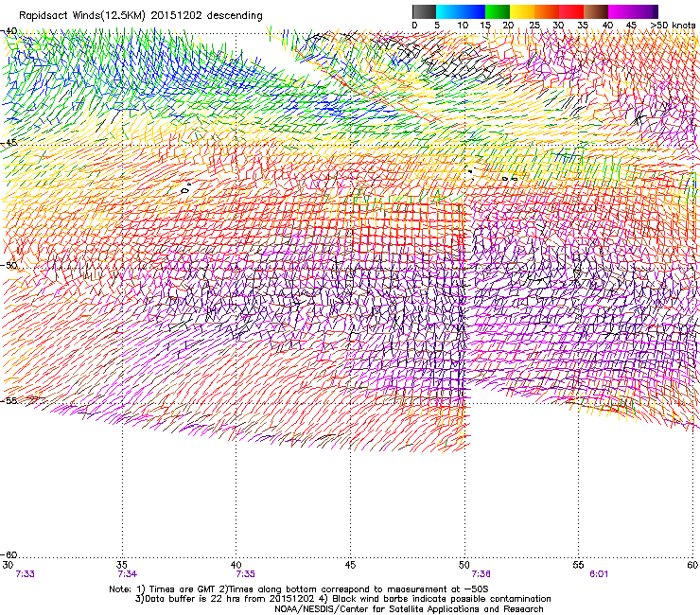
Task: Click the green 15-20 knots color segment
Action: (x=498, y=11)
